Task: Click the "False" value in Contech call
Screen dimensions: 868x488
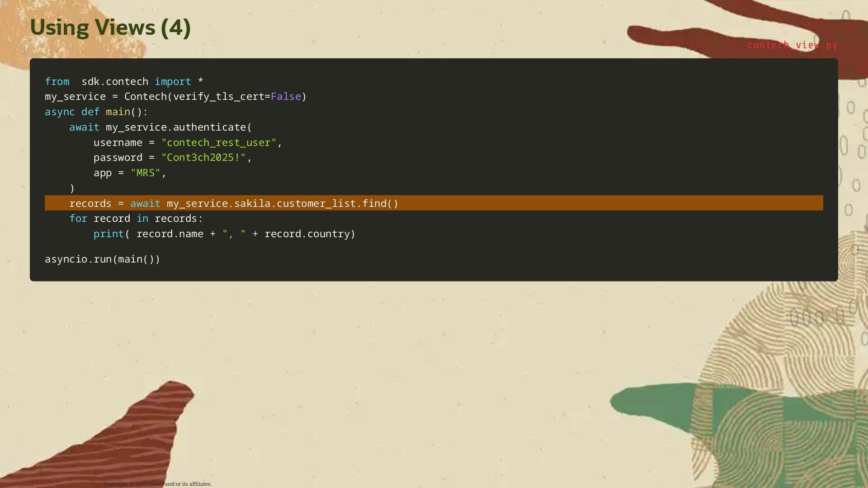Action: click(x=285, y=97)
